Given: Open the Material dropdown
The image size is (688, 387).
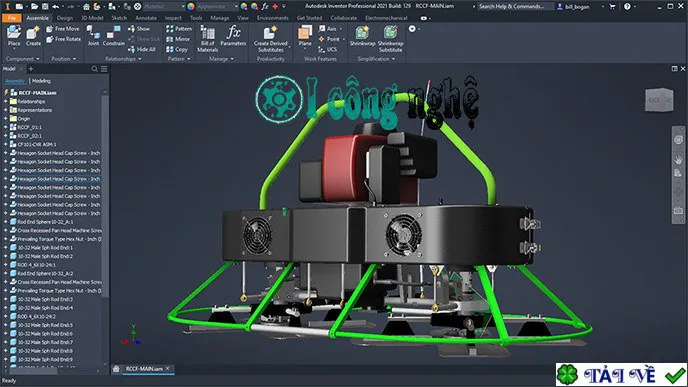Looking at the screenshot, I should coord(164,7).
